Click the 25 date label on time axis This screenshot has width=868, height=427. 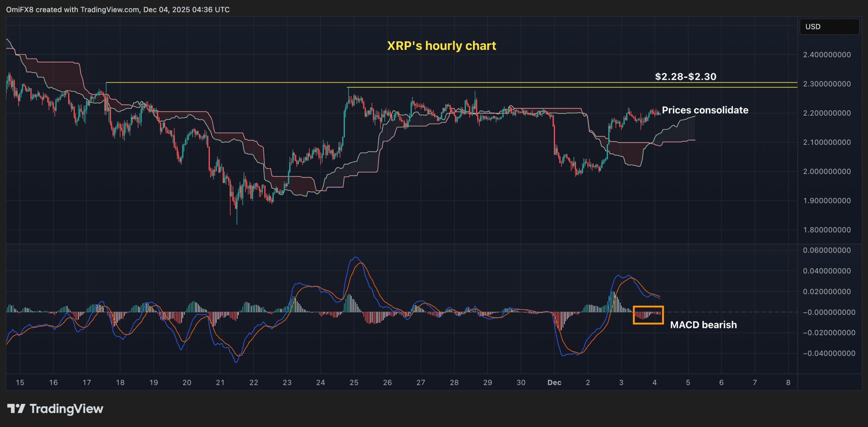[x=354, y=383]
